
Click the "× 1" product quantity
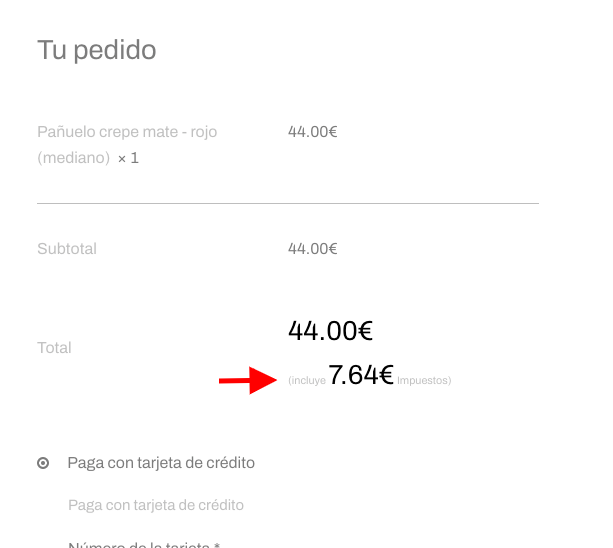128,158
